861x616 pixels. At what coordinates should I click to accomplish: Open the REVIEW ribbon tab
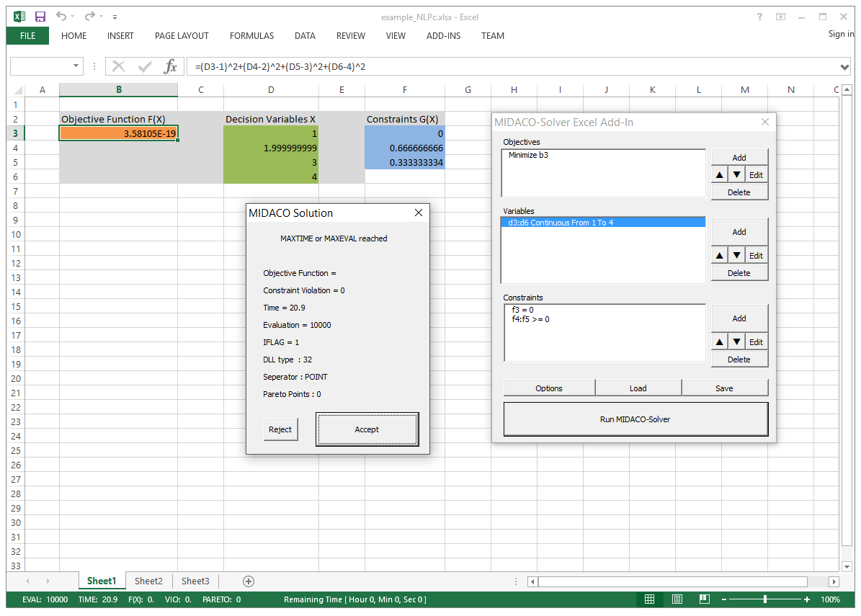coord(351,36)
